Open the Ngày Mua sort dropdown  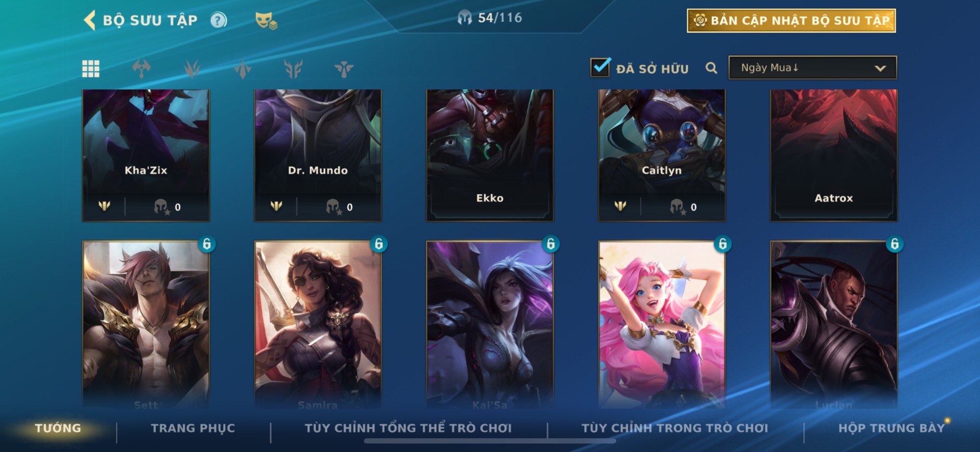point(813,68)
